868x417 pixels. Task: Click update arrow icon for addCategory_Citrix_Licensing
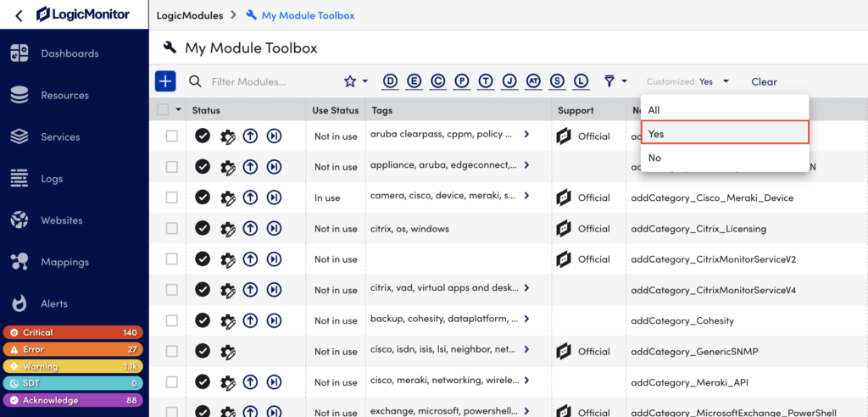[251, 228]
